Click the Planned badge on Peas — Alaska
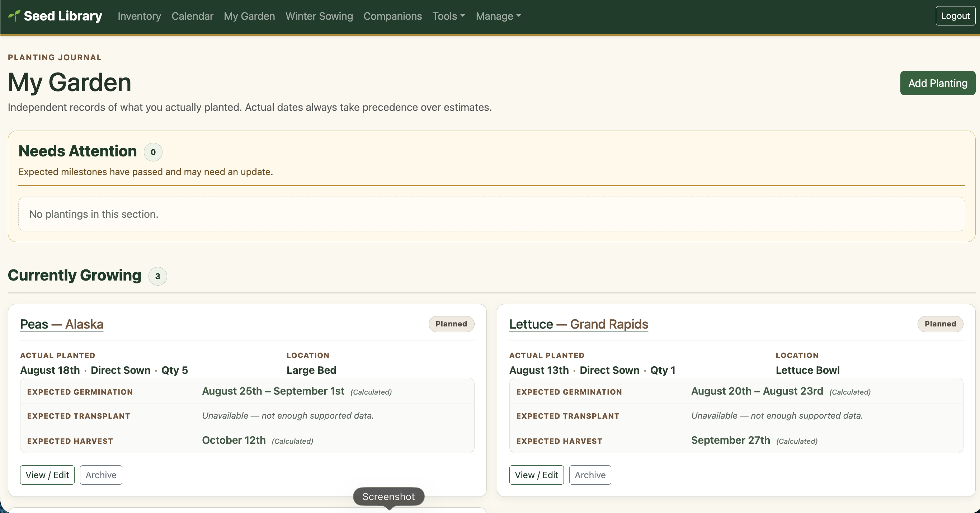The image size is (980, 513). click(x=451, y=324)
